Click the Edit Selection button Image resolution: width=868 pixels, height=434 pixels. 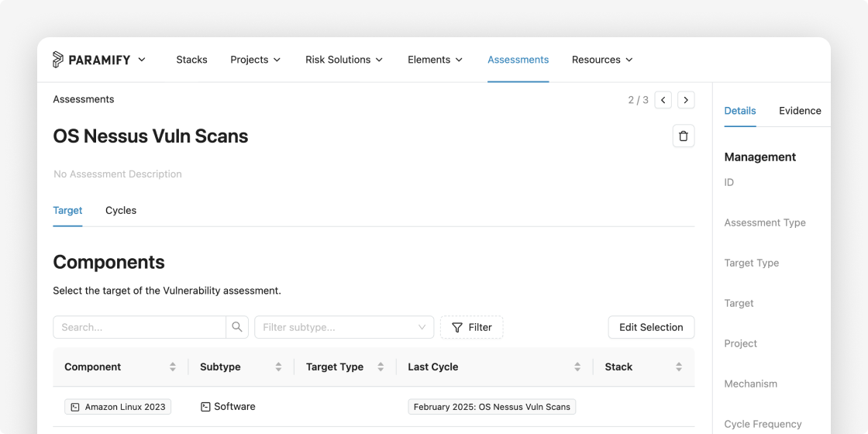(651, 327)
